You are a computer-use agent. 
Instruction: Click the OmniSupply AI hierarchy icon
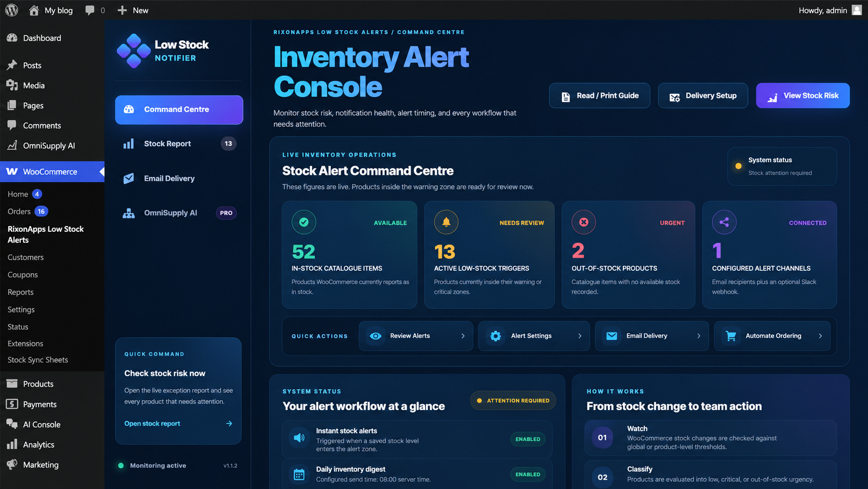(129, 213)
